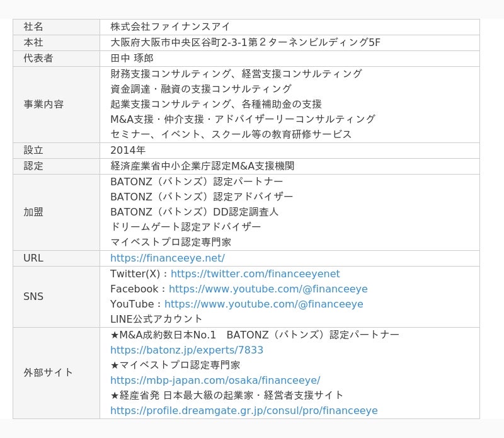Click the 事業内容 row header
504x438 pixels.
[x=43, y=104]
